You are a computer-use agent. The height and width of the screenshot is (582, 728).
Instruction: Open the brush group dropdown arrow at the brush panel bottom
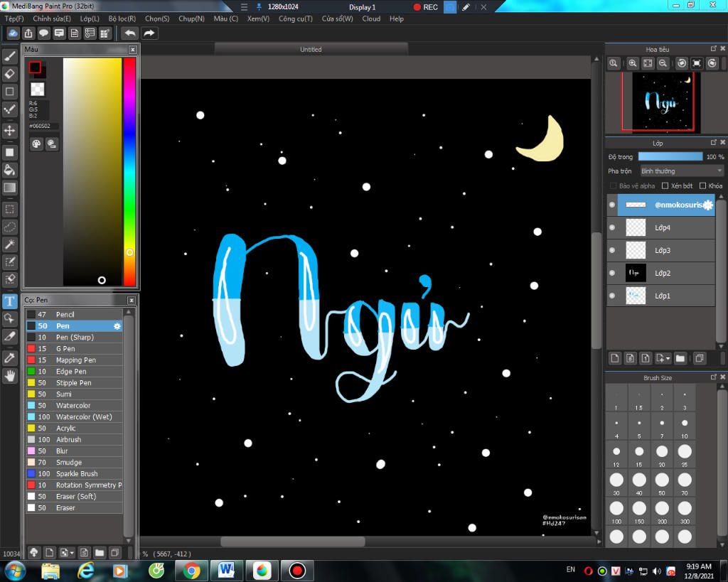[x=72, y=553]
